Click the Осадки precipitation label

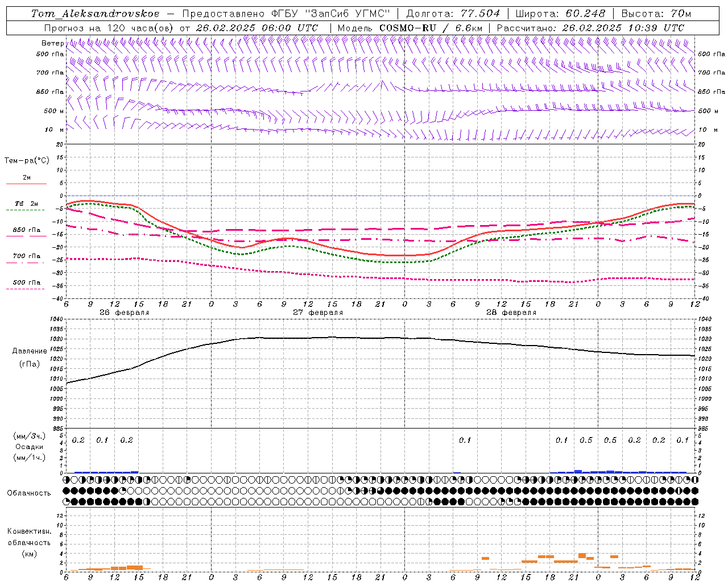(30, 447)
